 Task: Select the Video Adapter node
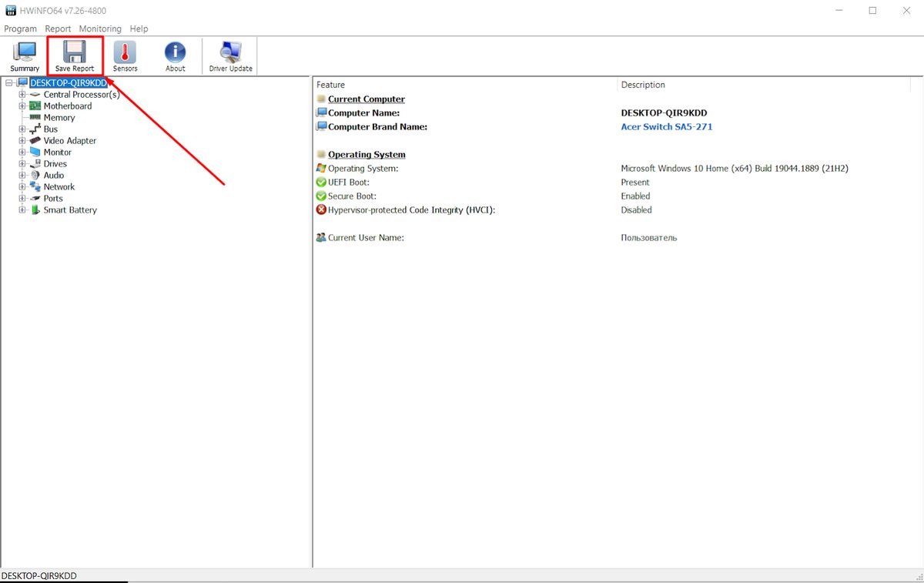click(69, 141)
